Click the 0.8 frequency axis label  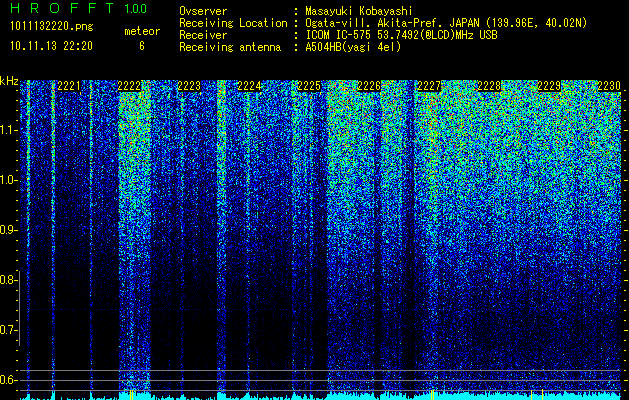tap(7, 280)
